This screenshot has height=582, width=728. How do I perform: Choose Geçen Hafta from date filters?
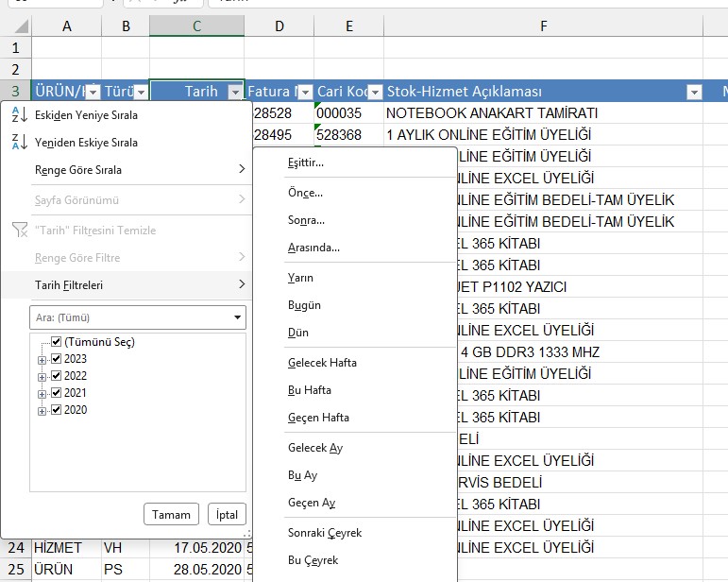click(x=318, y=418)
